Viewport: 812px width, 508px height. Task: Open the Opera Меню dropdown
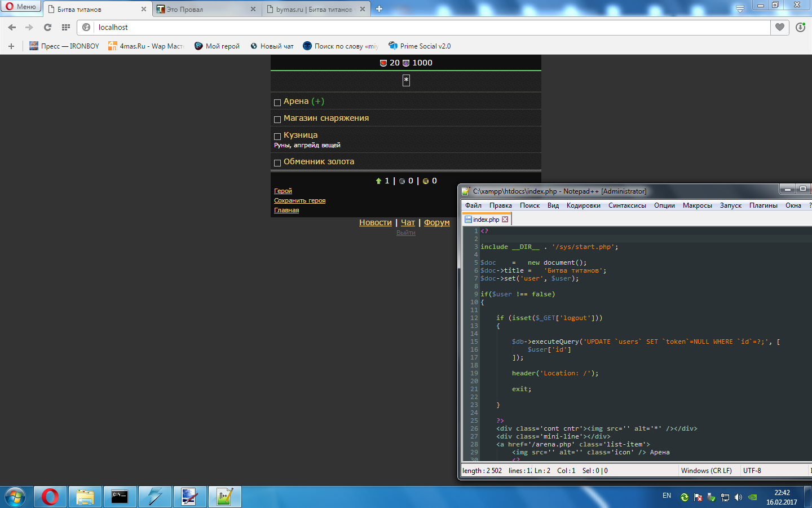click(x=21, y=7)
